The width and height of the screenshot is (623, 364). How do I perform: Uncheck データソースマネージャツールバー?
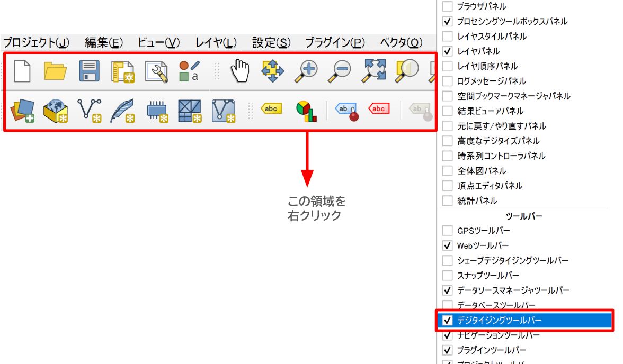click(x=447, y=290)
